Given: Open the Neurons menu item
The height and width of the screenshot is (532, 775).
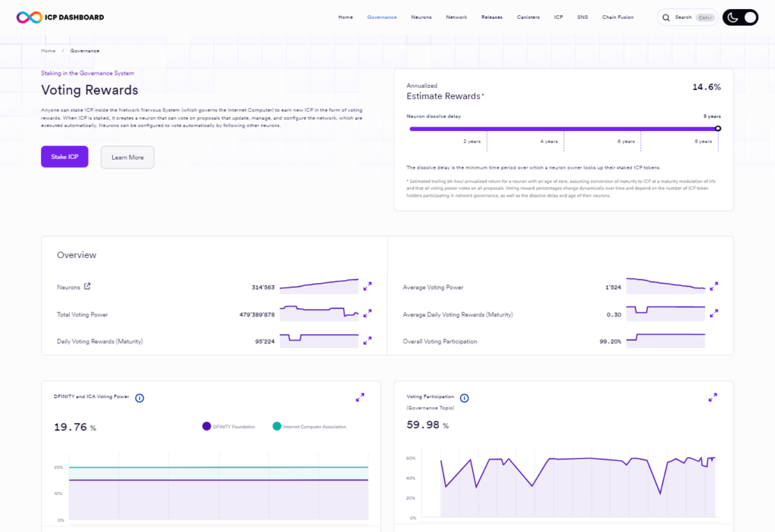Looking at the screenshot, I should click(421, 17).
